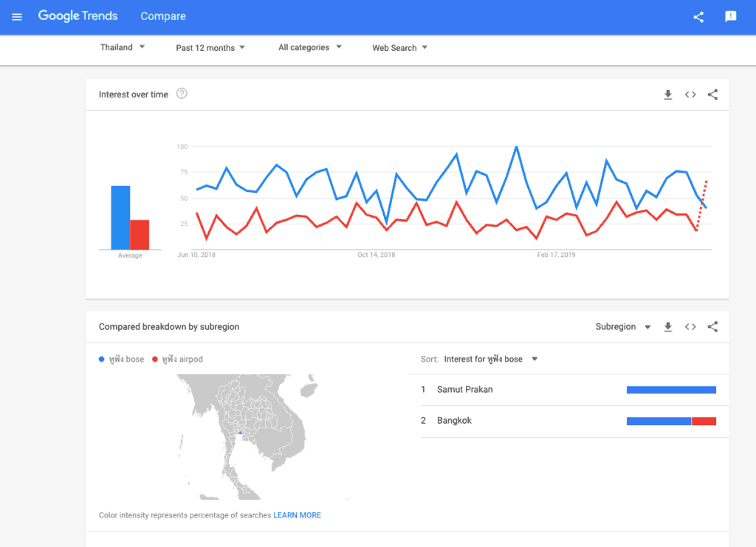Download the subregion breakdown data
The image size is (756, 547).
tap(667, 327)
